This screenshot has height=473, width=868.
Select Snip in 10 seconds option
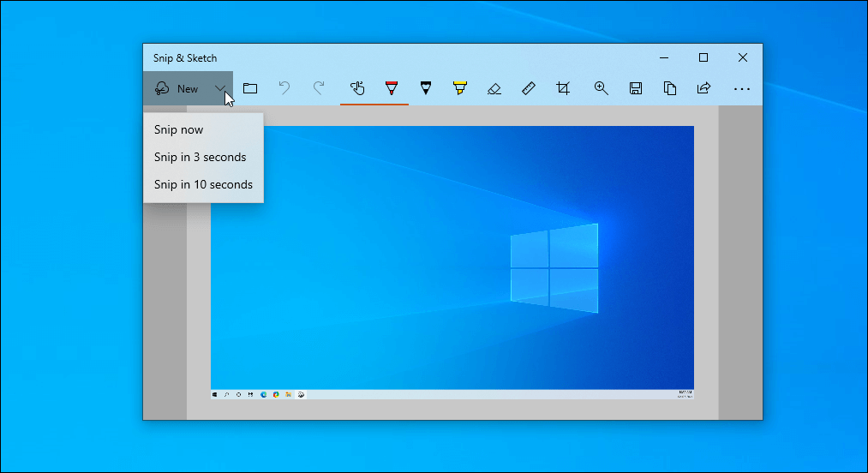pyautogui.click(x=203, y=184)
